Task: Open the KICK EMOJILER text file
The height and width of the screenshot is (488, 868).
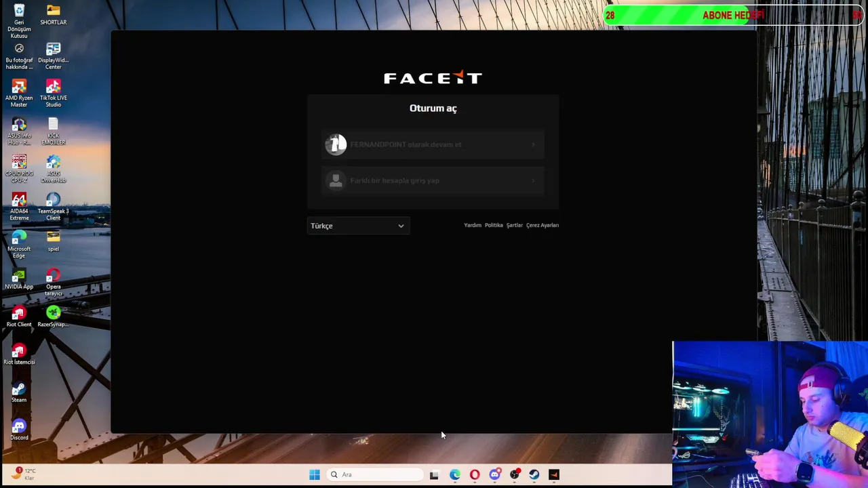Action: (x=53, y=132)
